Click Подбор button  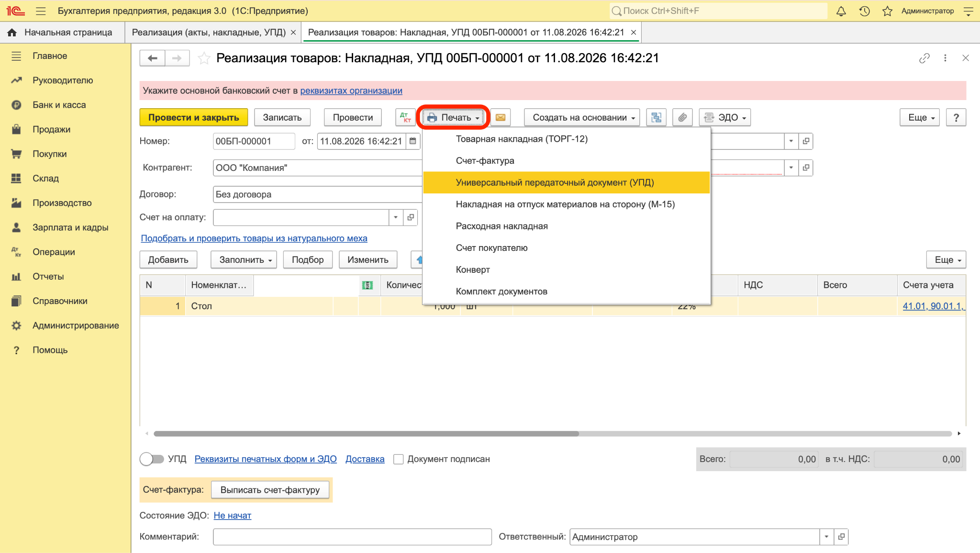point(308,260)
